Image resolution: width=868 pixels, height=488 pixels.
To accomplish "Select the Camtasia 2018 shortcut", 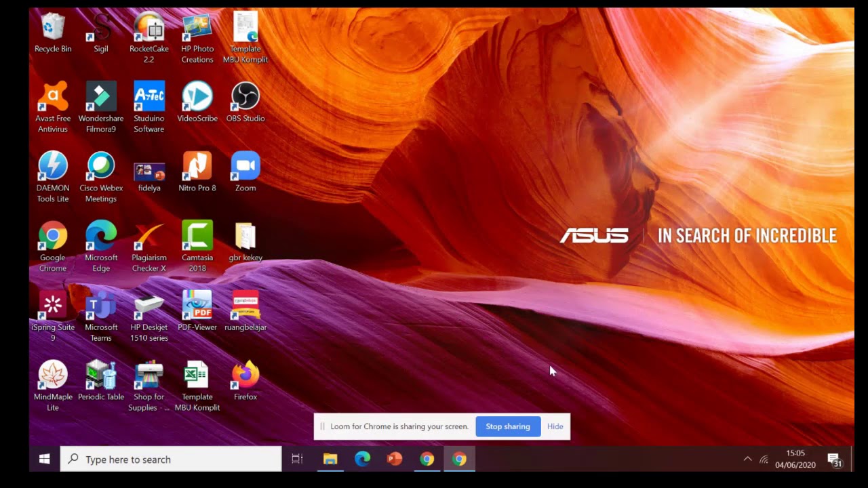I will [x=197, y=247].
